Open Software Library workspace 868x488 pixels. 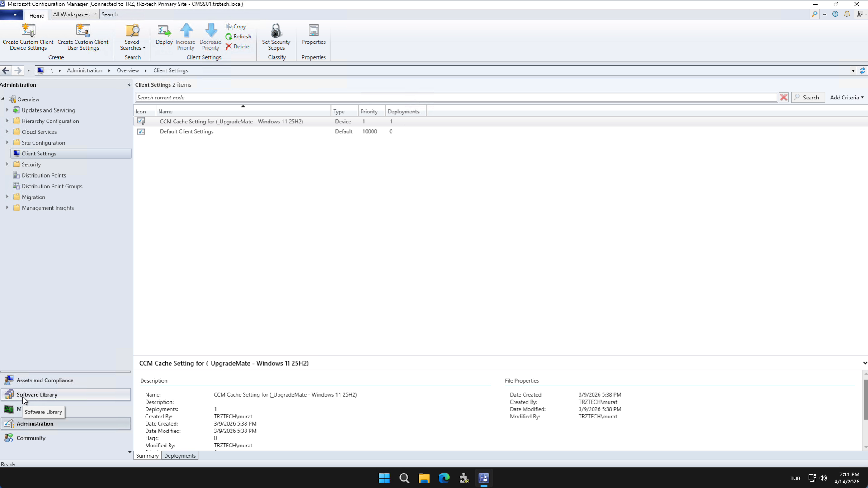pos(66,394)
